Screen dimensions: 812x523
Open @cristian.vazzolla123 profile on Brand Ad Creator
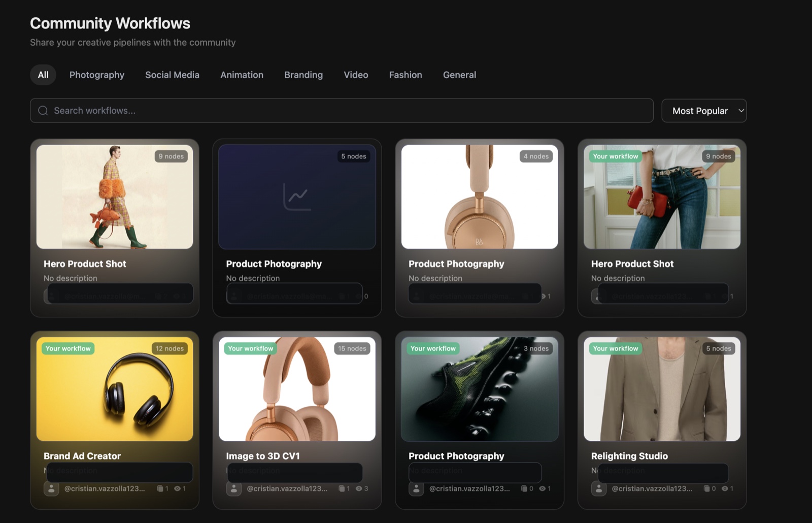(x=105, y=488)
